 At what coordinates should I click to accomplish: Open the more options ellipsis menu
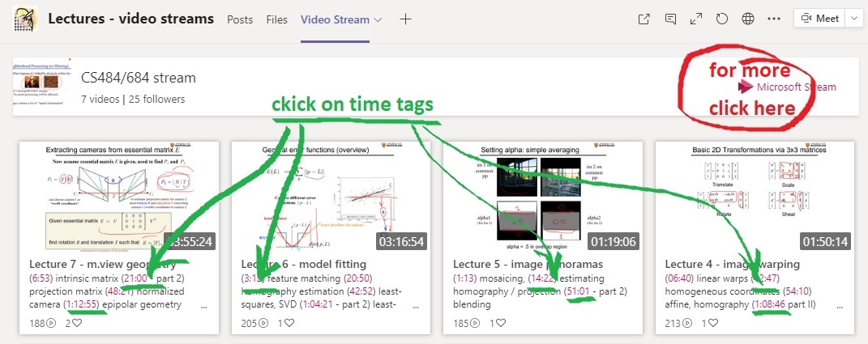click(773, 19)
